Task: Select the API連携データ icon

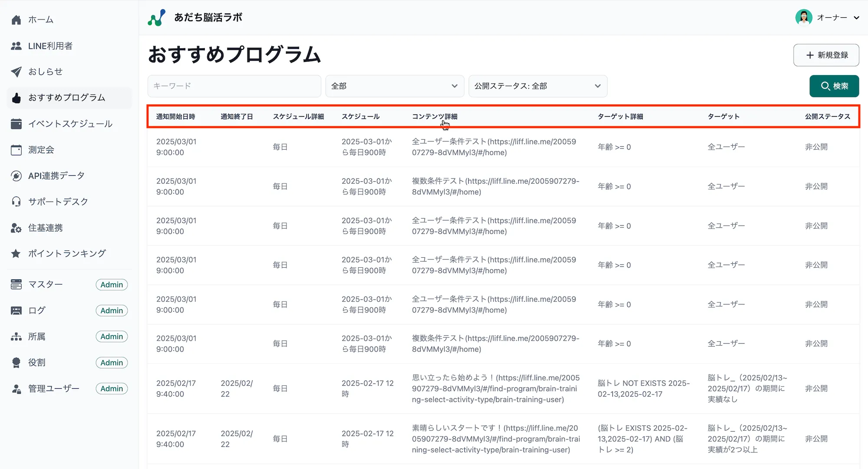Action: point(16,175)
